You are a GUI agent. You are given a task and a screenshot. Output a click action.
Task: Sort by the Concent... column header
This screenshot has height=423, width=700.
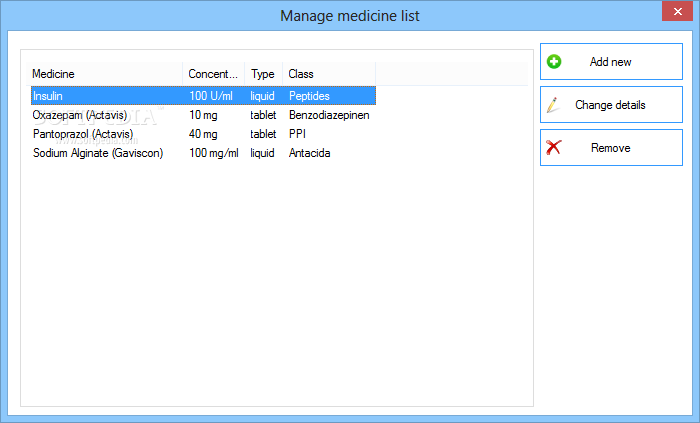point(213,74)
